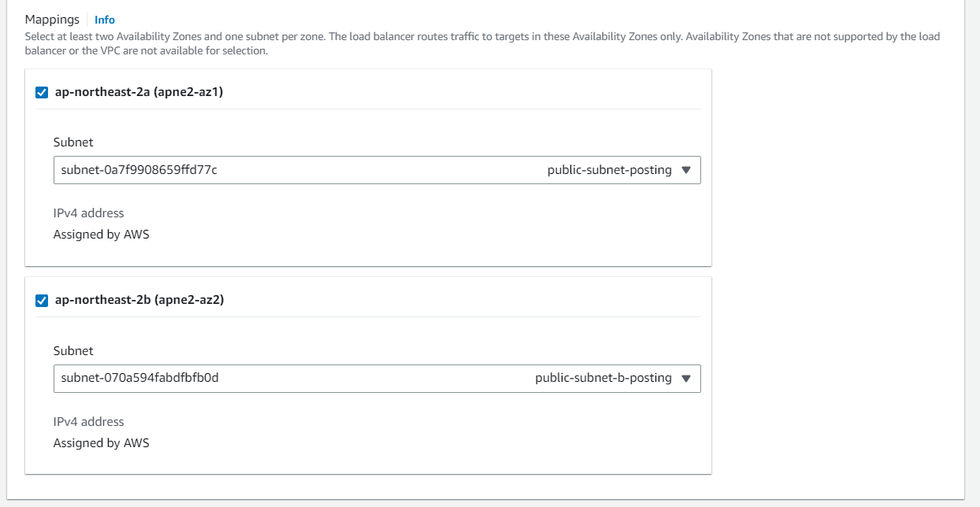Image resolution: width=980 pixels, height=507 pixels.
Task: Click the ap-northeast-2a (apne2-az1) zone label
Action: pyautogui.click(x=139, y=92)
